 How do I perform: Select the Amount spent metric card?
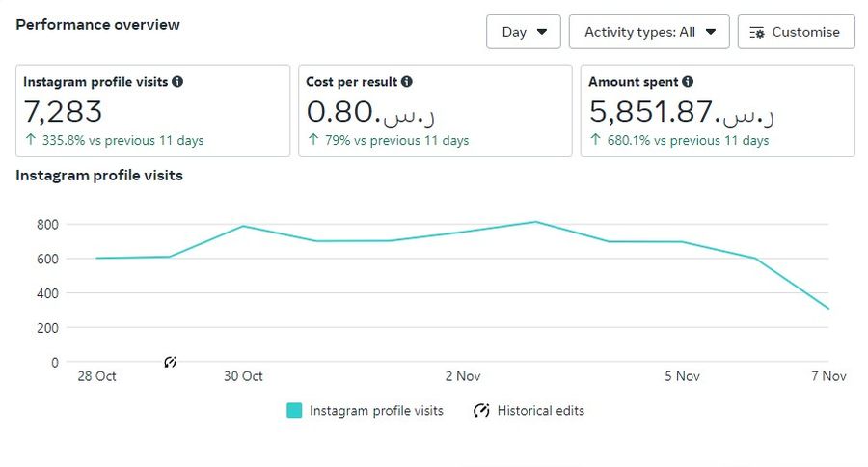click(718, 111)
